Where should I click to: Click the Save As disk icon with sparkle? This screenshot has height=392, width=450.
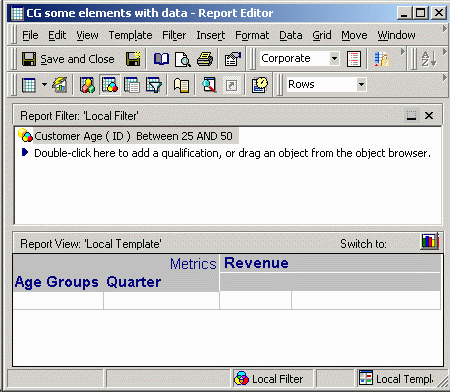point(133,59)
